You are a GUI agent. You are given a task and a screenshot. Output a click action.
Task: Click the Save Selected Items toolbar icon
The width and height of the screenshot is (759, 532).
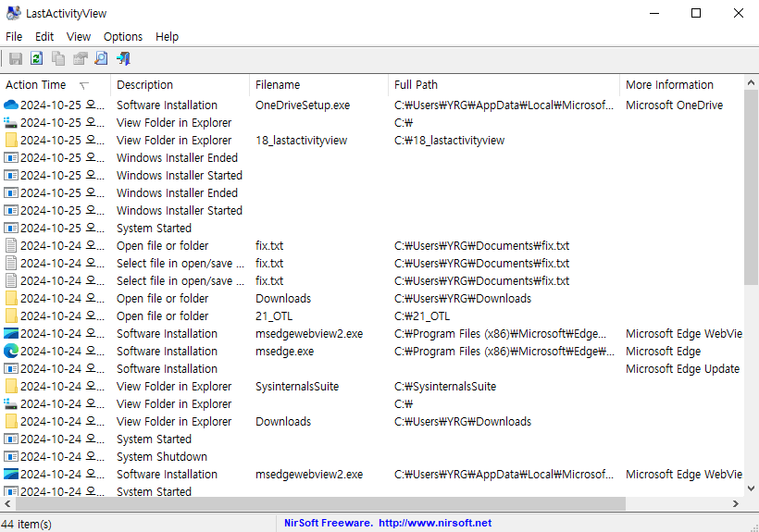[16, 58]
